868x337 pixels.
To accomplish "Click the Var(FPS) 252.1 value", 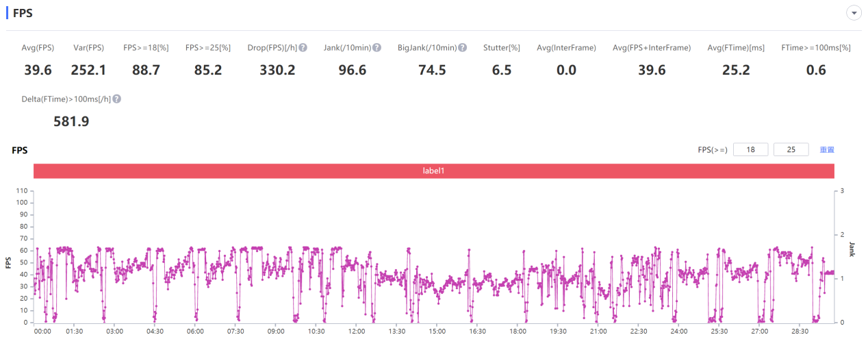I will coord(88,70).
